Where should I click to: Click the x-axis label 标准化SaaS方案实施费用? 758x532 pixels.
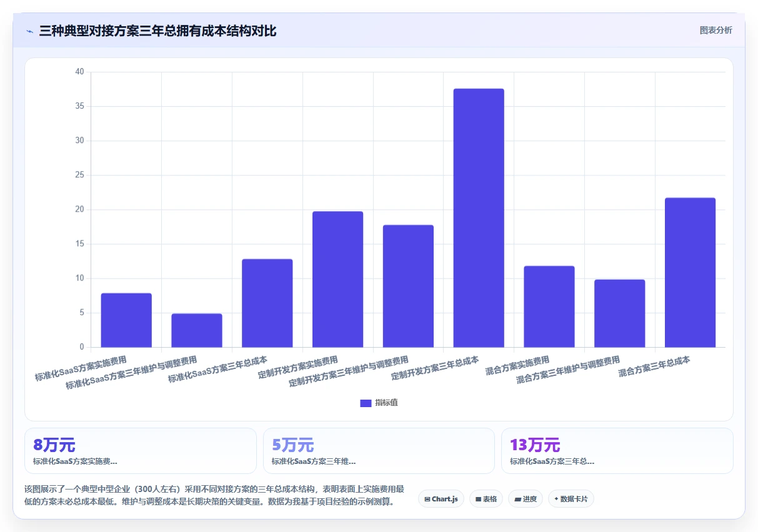tap(81, 368)
